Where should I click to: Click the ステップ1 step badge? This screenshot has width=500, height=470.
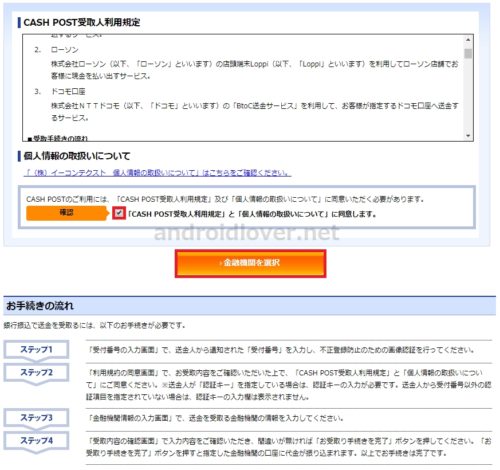pos(36,350)
